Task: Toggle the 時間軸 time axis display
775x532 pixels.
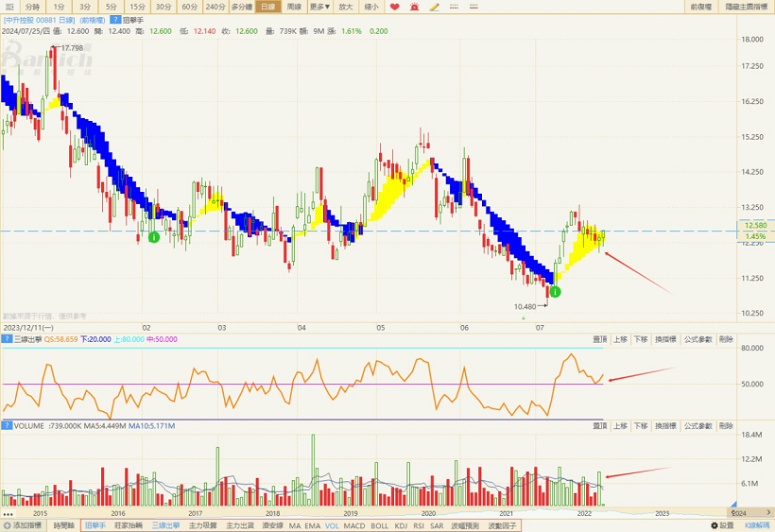Action: [x=63, y=525]
